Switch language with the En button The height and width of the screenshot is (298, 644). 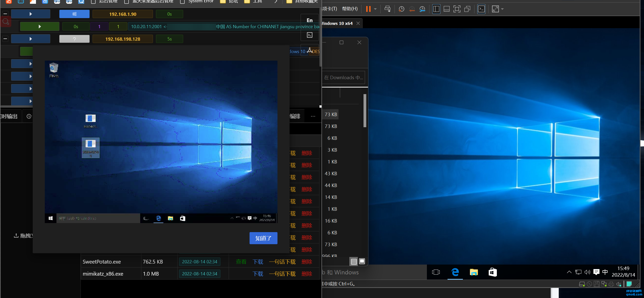310,20
